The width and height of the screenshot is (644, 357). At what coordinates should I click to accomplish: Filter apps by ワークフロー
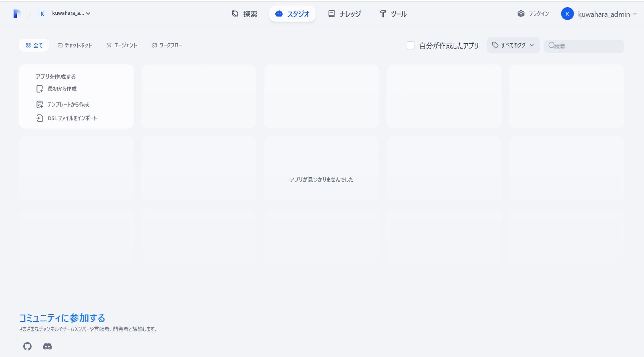pyautogui.click(x=167, y=45)
